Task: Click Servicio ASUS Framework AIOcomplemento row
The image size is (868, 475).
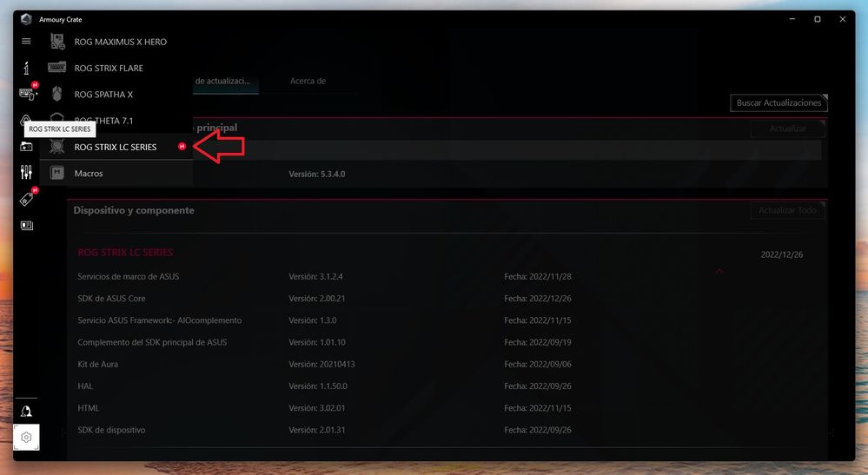Action: pyautogui.click(x=159, y=320)
